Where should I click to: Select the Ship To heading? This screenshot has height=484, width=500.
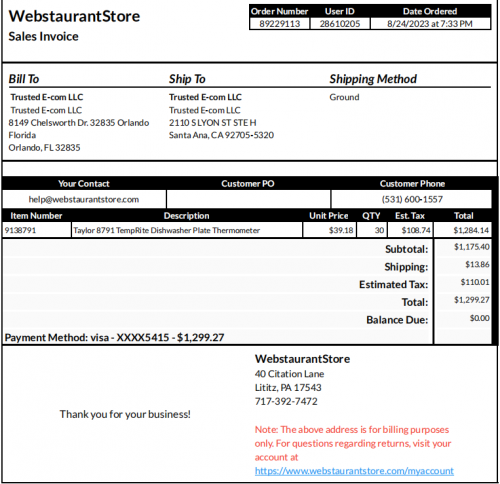[187, 79]
